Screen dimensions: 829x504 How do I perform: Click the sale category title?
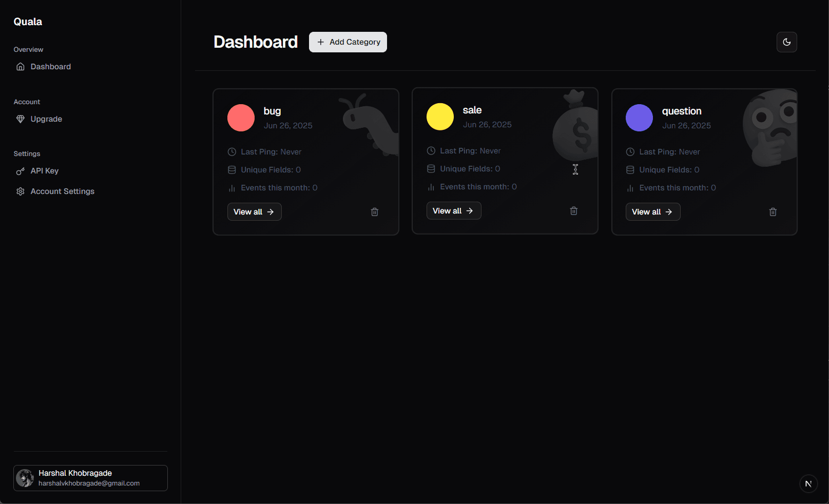pyautogui.click(x=472, y=110)
